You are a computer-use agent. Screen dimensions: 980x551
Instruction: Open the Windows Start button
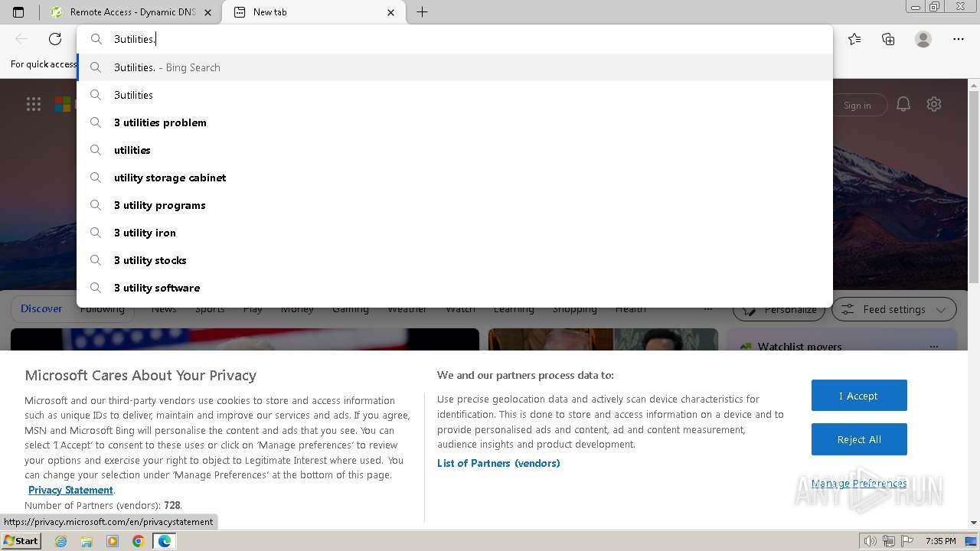point(21,540)
